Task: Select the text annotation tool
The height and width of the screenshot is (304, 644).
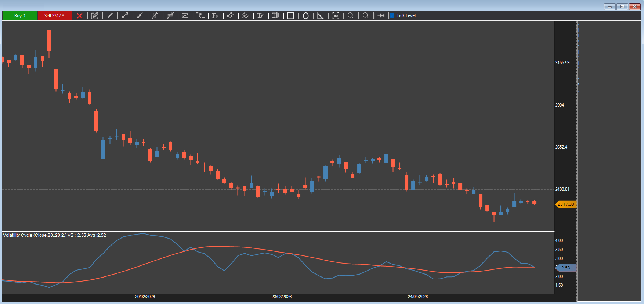Action: point(260,15)
